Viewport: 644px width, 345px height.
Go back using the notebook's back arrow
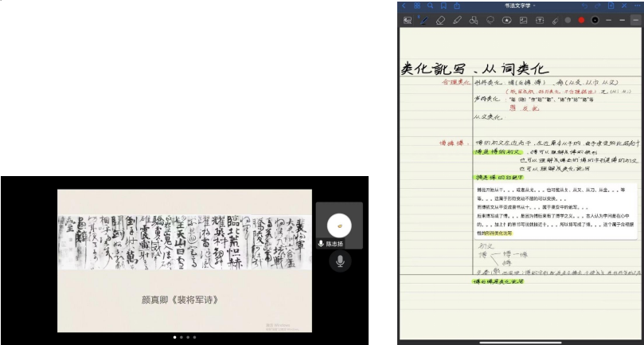click(x=404, y=6)
